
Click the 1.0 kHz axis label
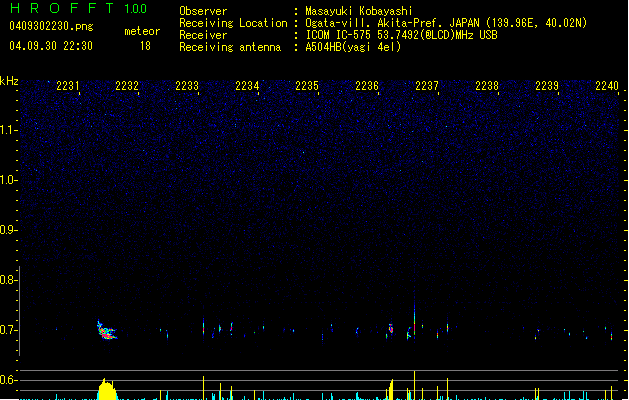click(x=8, y=180)
